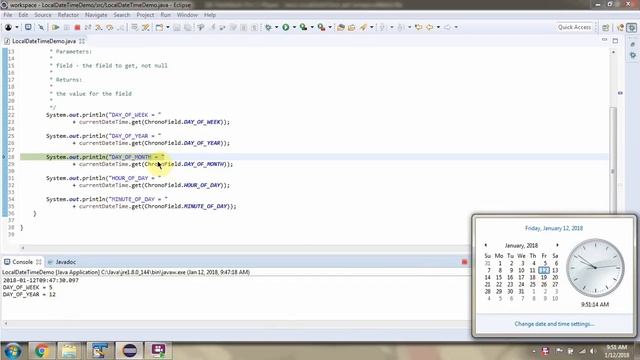The height and width of the screenshot is (360, 640).
Task: Open dropdown next to first toolbar icon
Action: (x=17, y=27)
